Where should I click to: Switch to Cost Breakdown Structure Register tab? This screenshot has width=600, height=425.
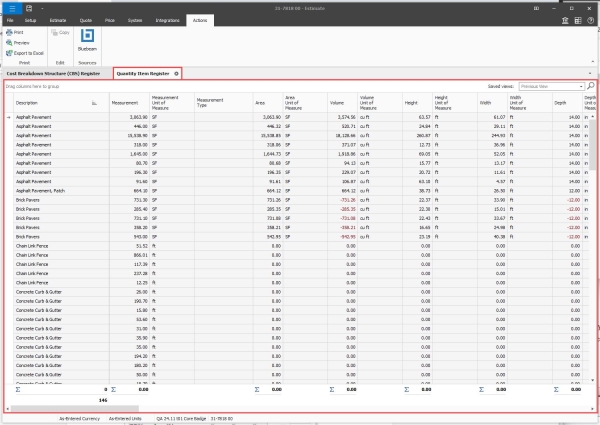[x=53, y=73]
